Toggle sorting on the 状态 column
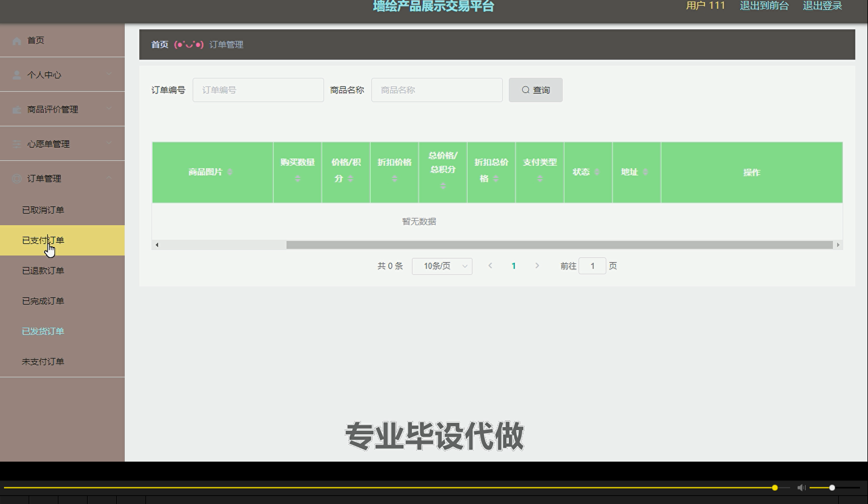This screenshot has width=868, height=504. point(597,171)
